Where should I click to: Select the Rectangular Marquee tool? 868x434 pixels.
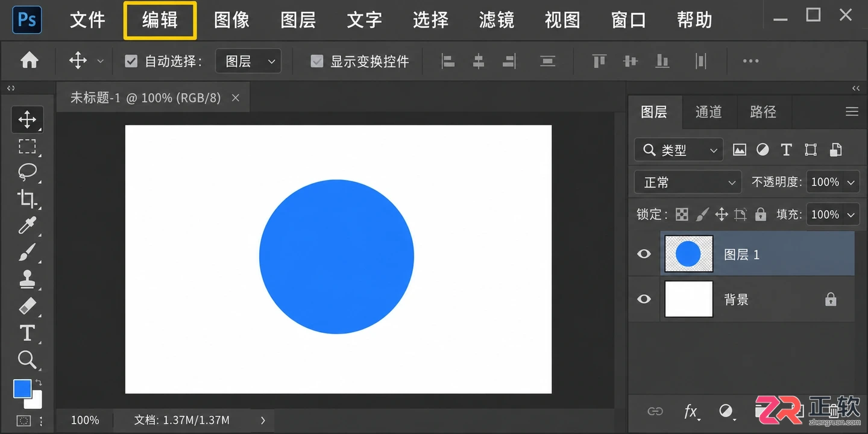point(27,146)
